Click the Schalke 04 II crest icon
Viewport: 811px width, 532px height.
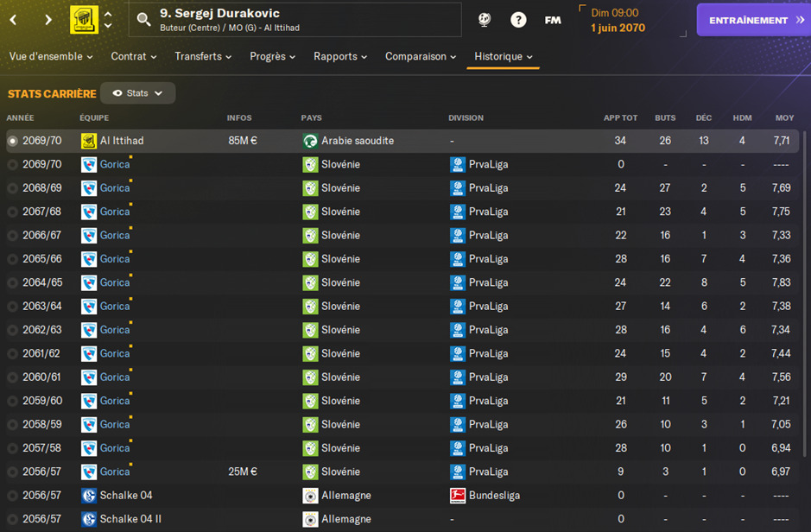pyautogui.click(x=89, y=519)
